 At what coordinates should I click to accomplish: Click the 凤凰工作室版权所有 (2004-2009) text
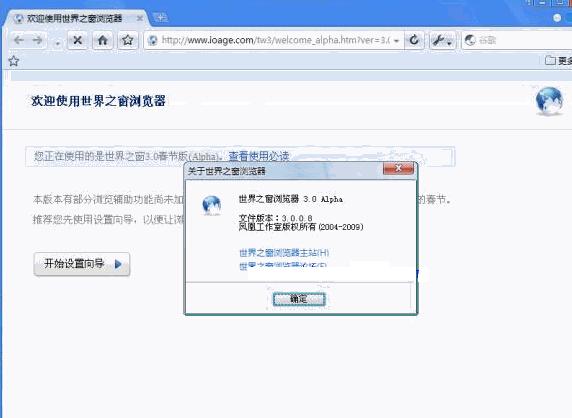(301, 227)
